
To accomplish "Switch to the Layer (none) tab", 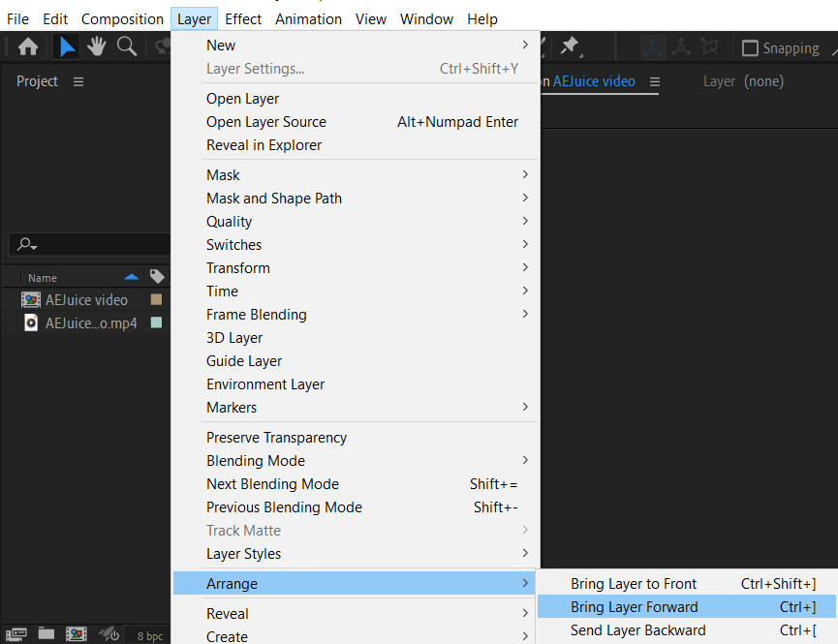I will coord(743,81).
